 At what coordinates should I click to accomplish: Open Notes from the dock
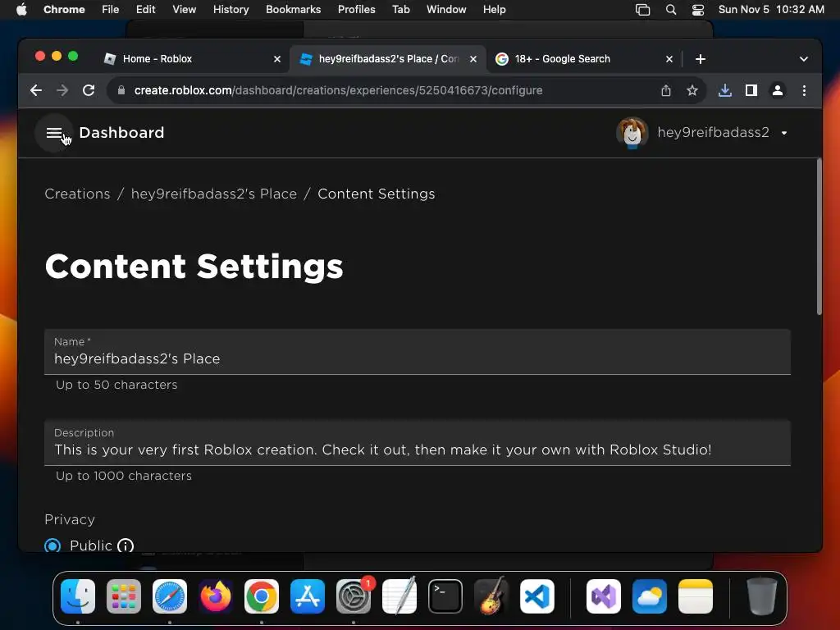[x=696, y=596]
